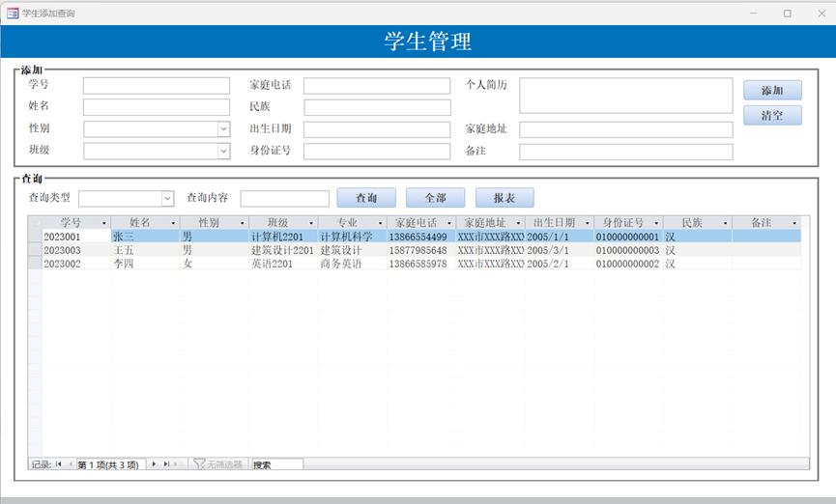836x504 pixels.
Task: Click the 查询 search button
Action: point(366,198)
